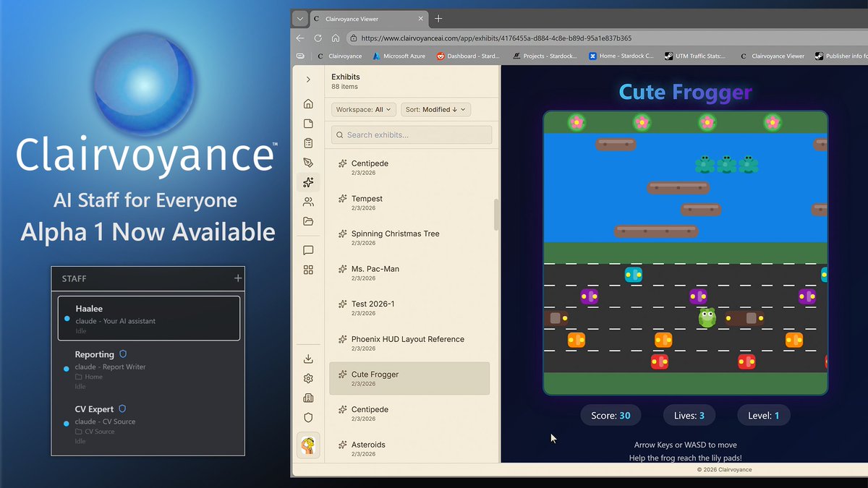Click the download icon in the sidebar
The height and width of the screenshot is (488, 868).
pyautogui.click(x=308, y=359)
